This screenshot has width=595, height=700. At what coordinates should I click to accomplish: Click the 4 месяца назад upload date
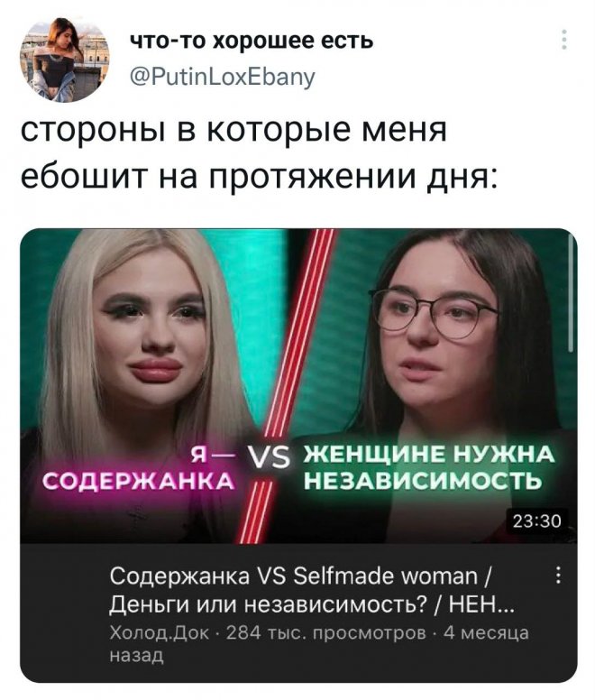319,644
